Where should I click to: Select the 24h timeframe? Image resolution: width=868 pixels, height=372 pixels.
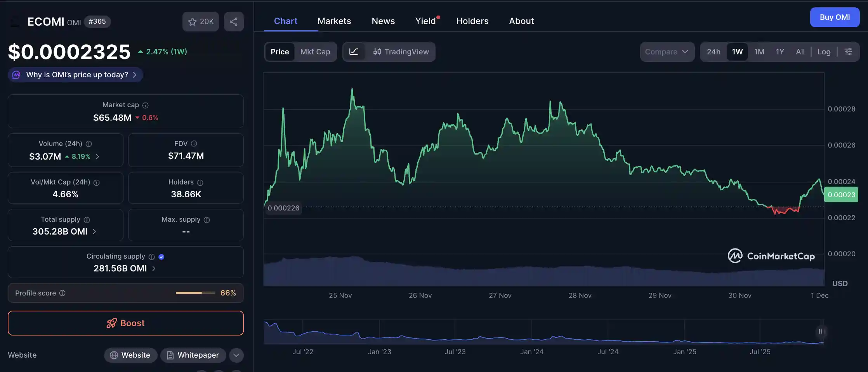713,51
